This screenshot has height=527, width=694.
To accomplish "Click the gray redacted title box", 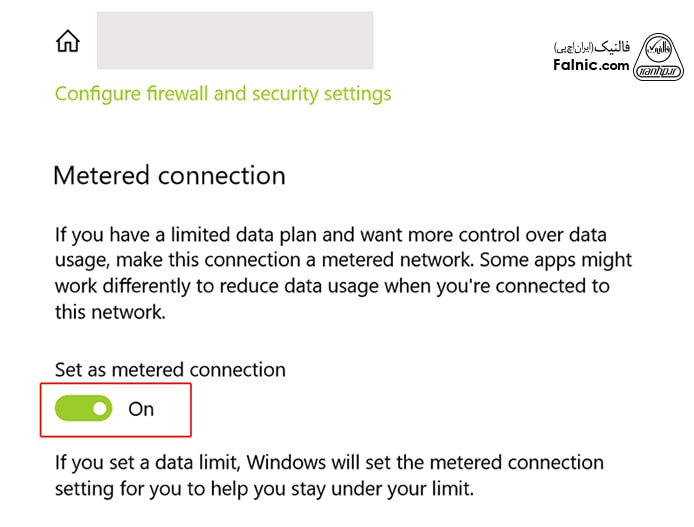I will coord(234,40).
